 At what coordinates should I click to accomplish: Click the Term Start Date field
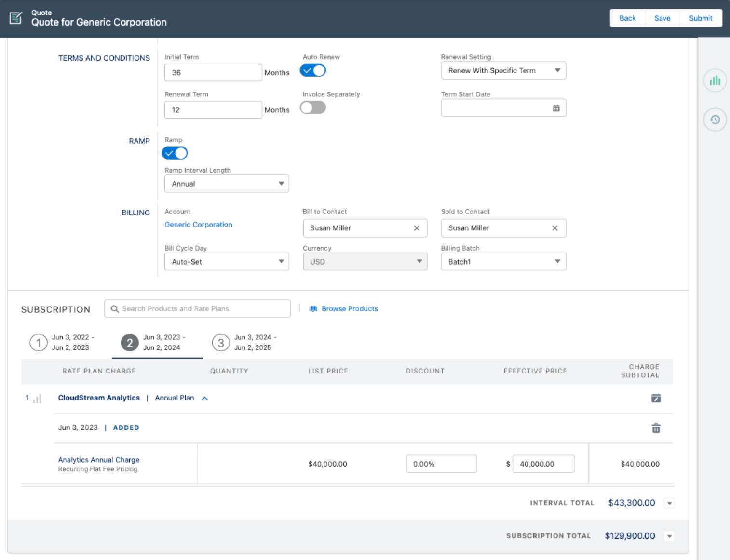pos(503,108)
